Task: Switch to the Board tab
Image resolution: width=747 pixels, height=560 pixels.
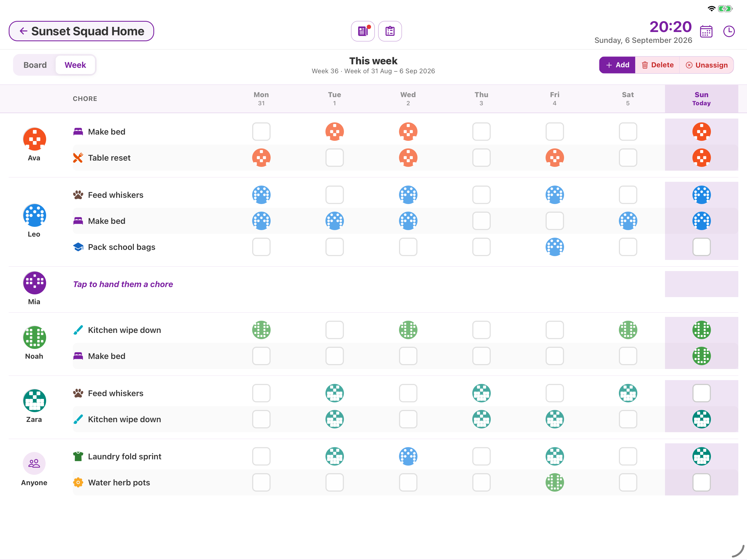Action: 35,65
